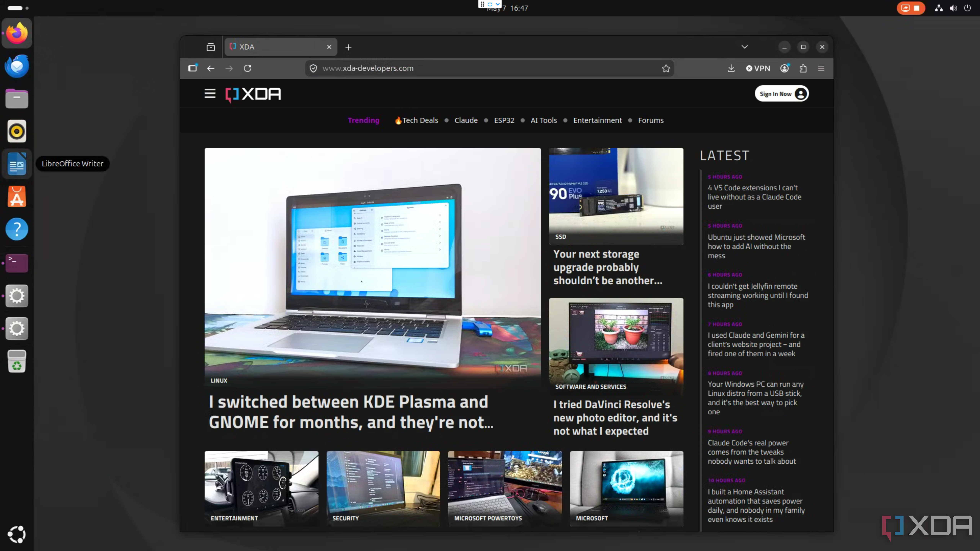Viewport: 980px width, 551px height.
Task: Open the Firefox downloads panel
Action: pos(731,68)
